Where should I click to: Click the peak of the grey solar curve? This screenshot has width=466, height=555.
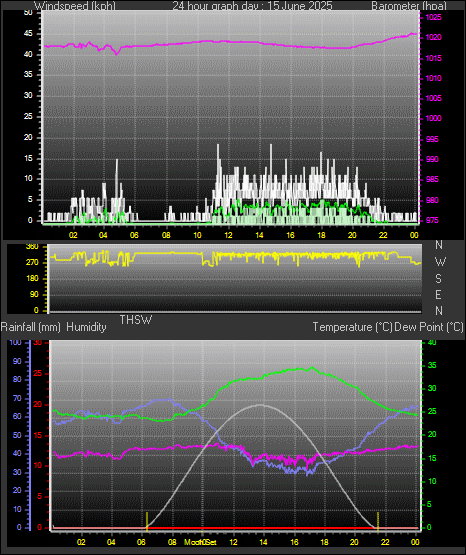[261, 405]
